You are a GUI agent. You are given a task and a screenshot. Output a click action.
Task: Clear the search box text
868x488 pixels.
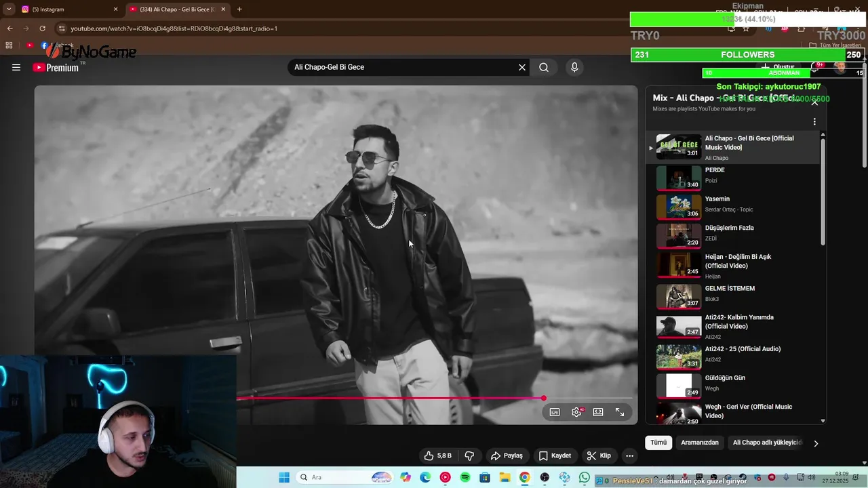click(522, 67)
